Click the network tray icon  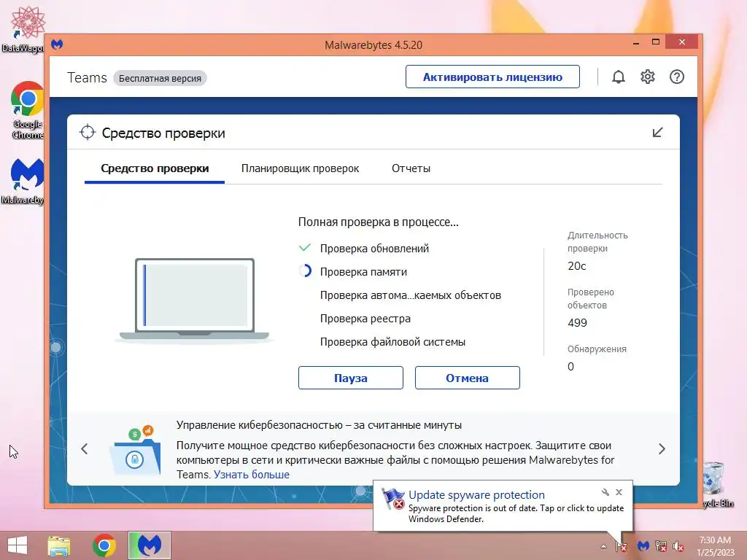[x=661, y=546]
